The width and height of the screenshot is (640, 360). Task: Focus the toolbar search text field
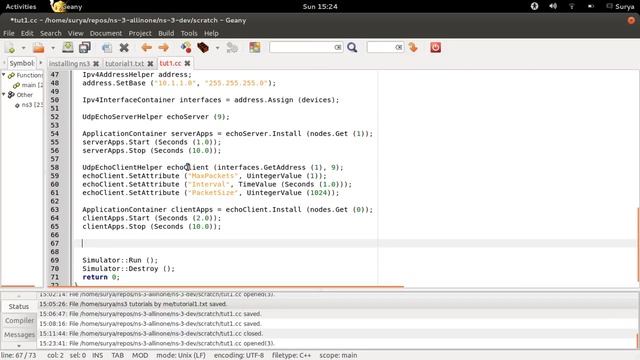point(302,47)
